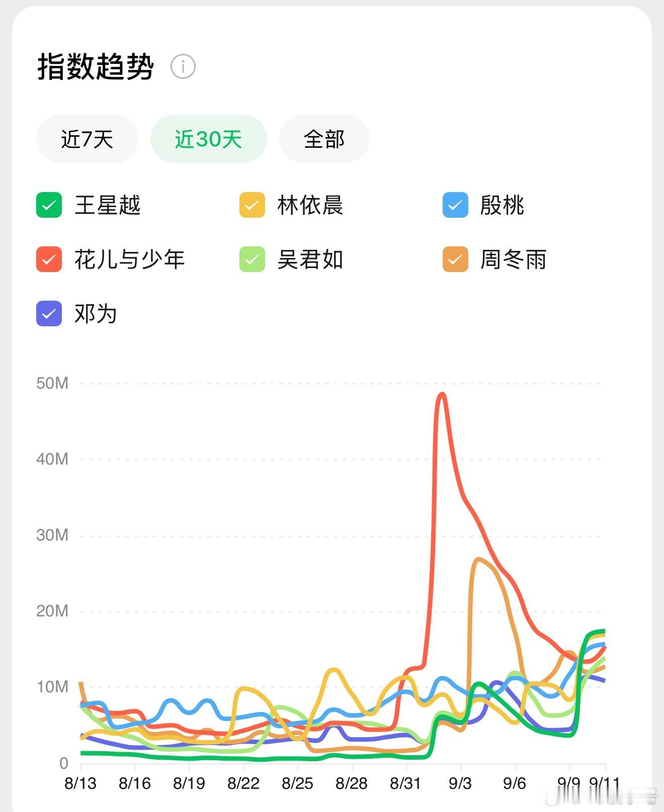Hide the light green 吴君如 series
The height and width of the screenshot is (812, 664).
pyautogui.click(x=252, y=259)
